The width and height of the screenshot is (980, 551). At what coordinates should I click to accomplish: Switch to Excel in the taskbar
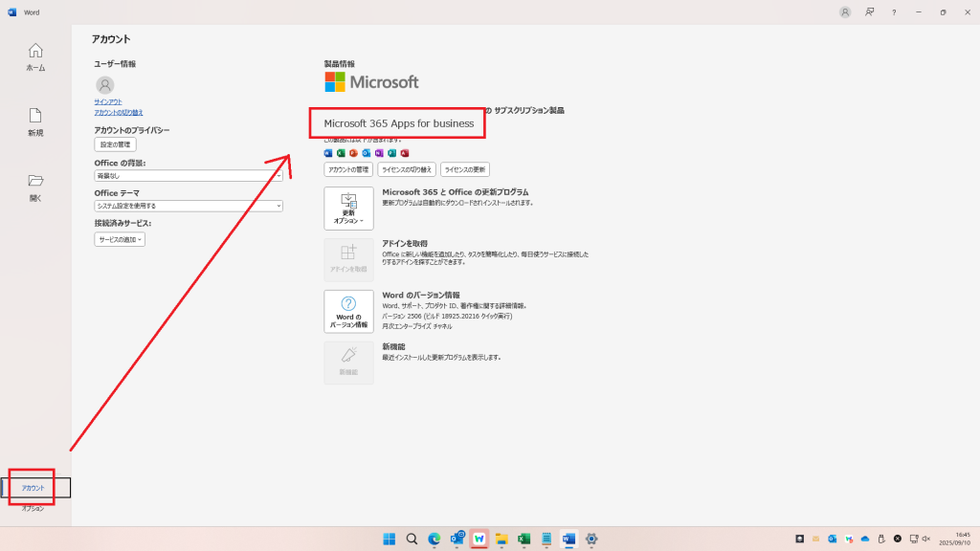click(523, 539)
